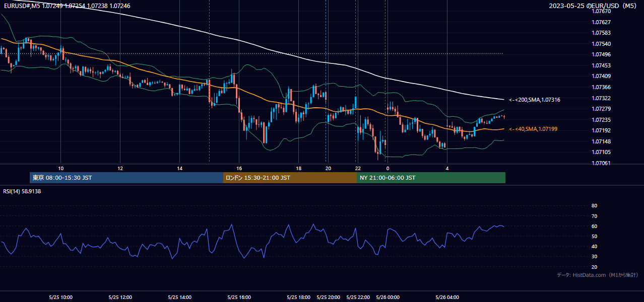Click price axis value 1.07279
Screen dimensions: 644x302
(x=601, y=109)
